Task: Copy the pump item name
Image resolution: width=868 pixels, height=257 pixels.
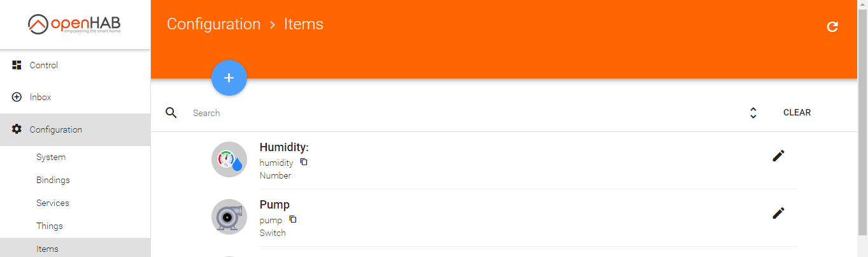Action: click(293, 219)
